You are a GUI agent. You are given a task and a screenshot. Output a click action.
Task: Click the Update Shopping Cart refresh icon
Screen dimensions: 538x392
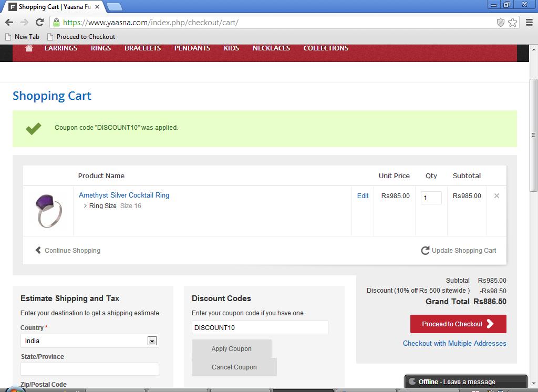click(x=425, y=251)
